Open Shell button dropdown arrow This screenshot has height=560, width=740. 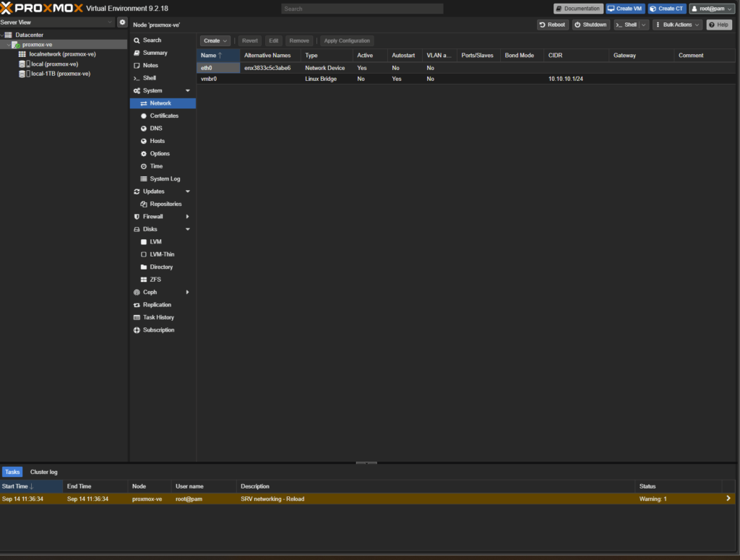pyautogui.click(x=644, y=25)
